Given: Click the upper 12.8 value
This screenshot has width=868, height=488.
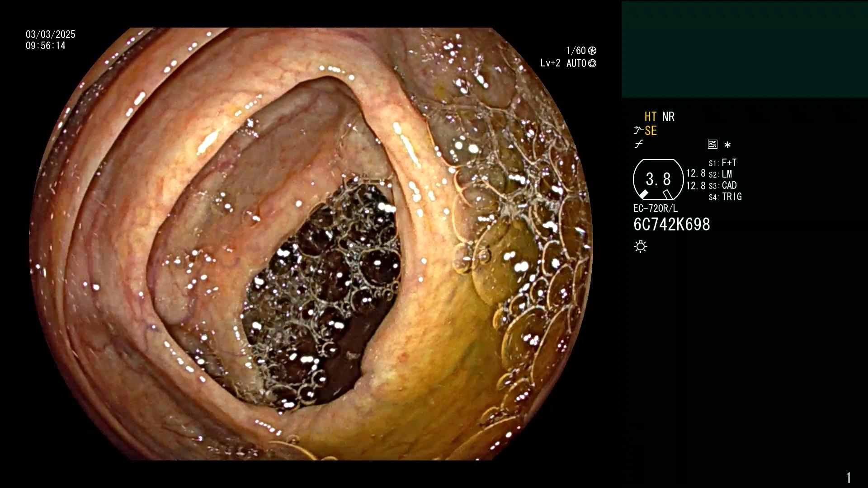Looking at the screenshot, I should click(x=696, y=173).
